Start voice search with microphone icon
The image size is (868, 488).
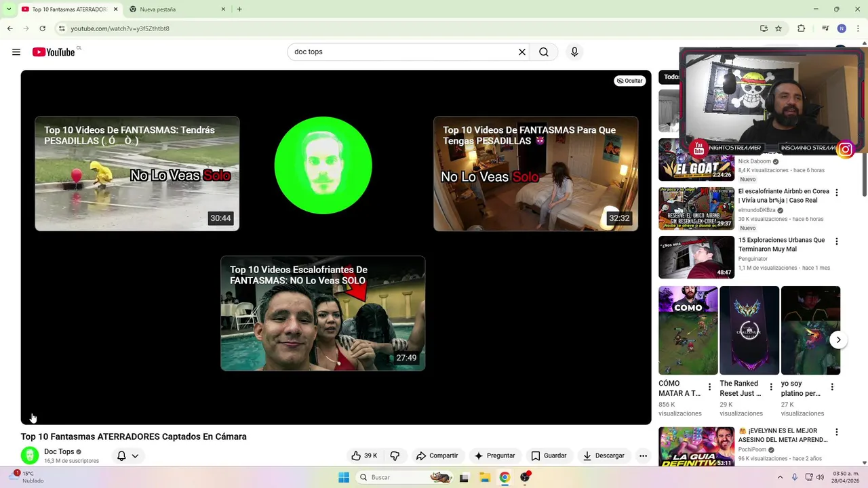click(x=574, y=52)
